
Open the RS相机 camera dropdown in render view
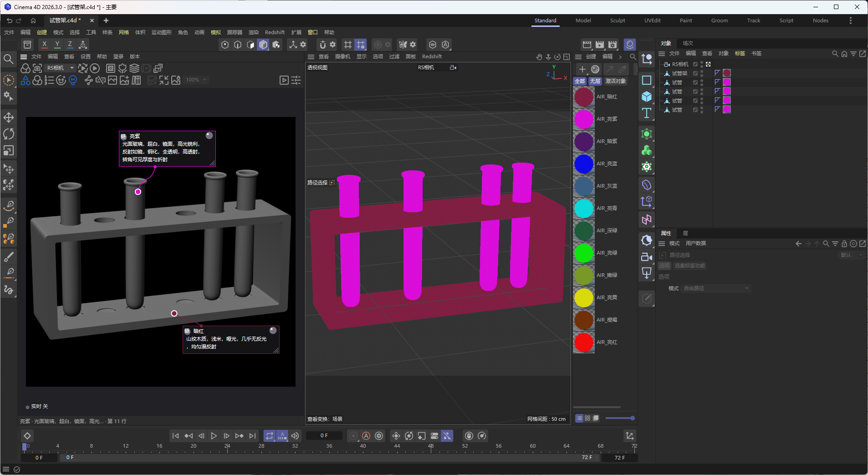(60, 68)
